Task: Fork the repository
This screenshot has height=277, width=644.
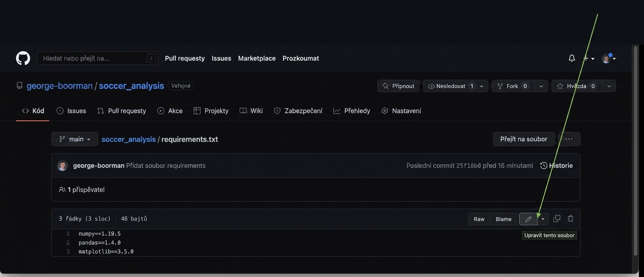Action: tap(513, 86)
